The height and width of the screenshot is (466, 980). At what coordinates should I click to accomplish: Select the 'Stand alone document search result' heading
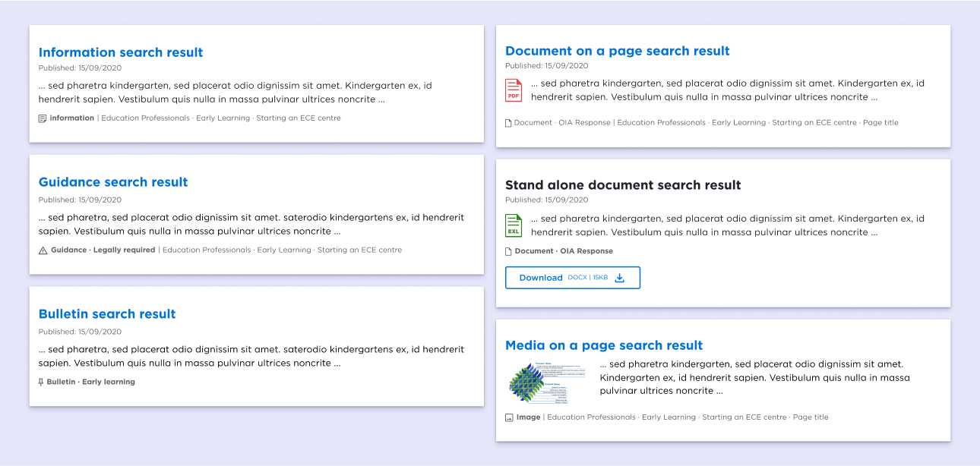pos(622,185)
